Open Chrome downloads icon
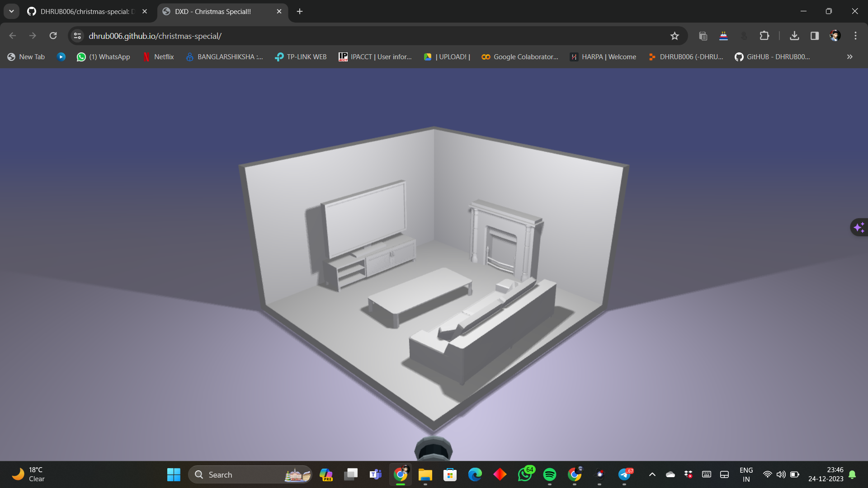The image size is (868, 488). tap(794, 36)
